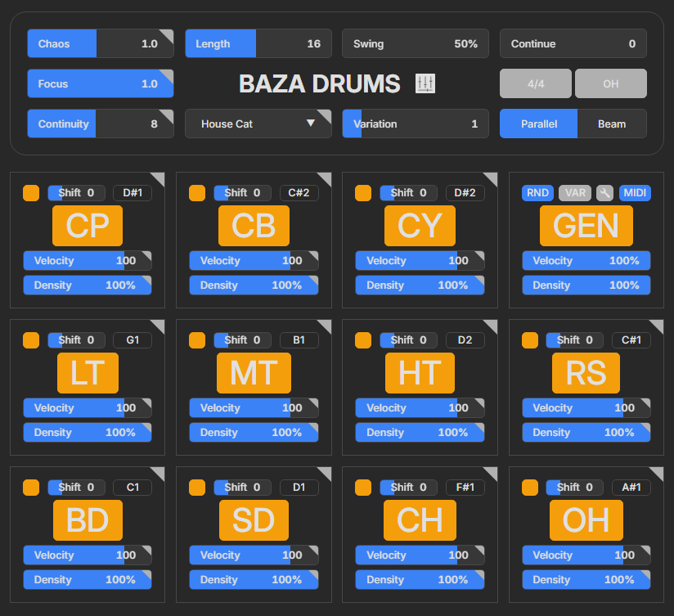Open the mixer icon beside BAZA DRUMS title
This screenshot has width=674, height=616.
click(425, 83)
